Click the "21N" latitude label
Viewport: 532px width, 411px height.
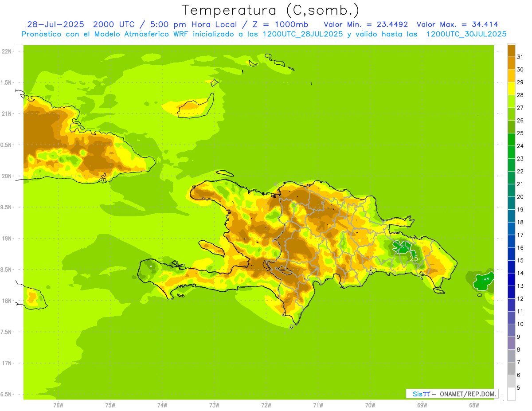click(7, 114)
